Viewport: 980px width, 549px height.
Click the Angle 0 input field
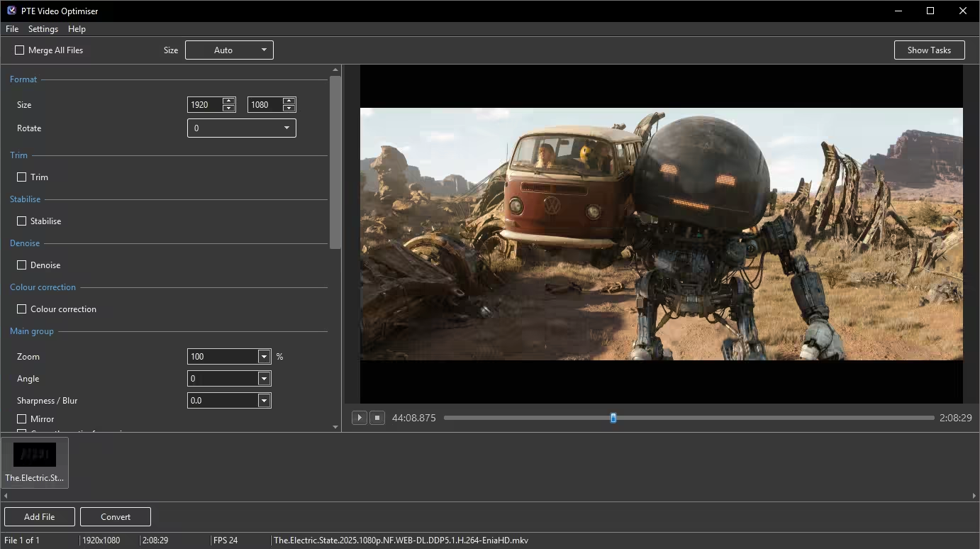pyautogui.click(x=223, y=379)
